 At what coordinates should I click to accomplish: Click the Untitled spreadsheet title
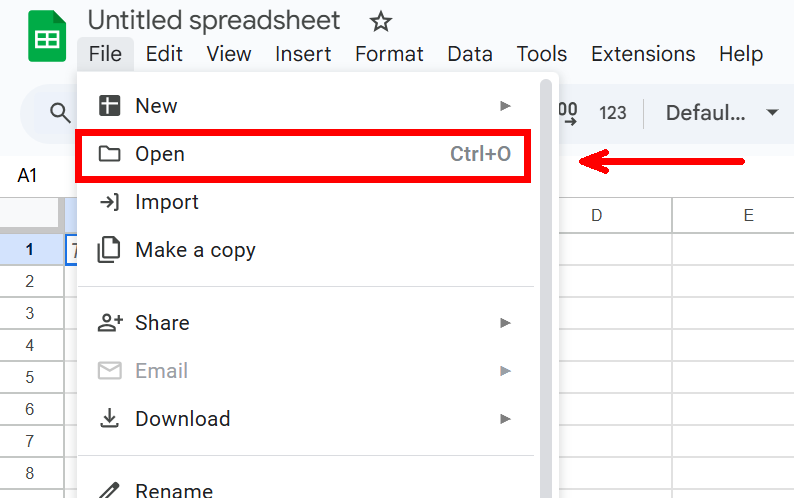[214, 21]
